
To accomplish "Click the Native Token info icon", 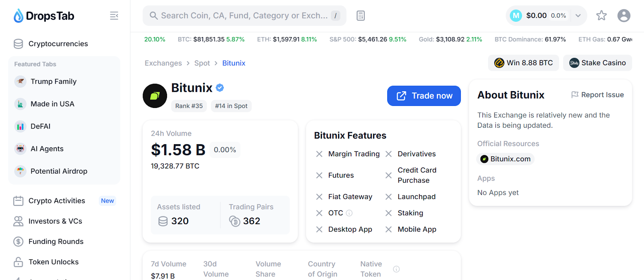I will [396, 269].
